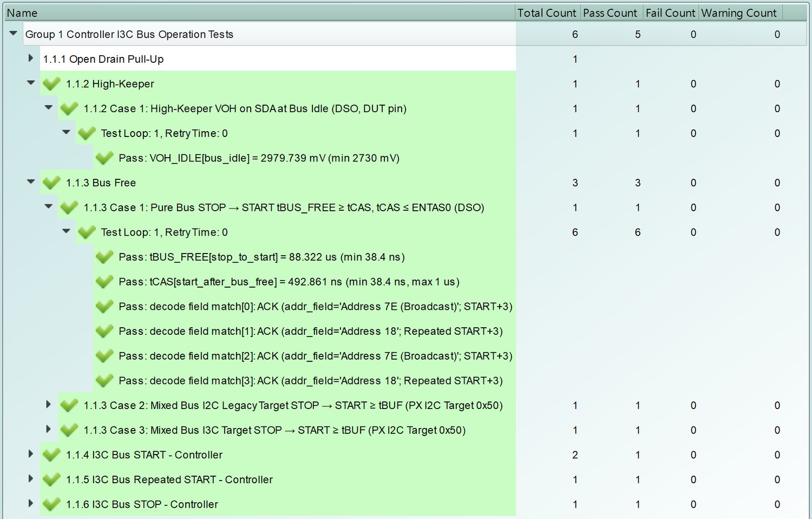Click the checkmark beside the tCAS pass result
812x519 pixels.
(104, 282)
